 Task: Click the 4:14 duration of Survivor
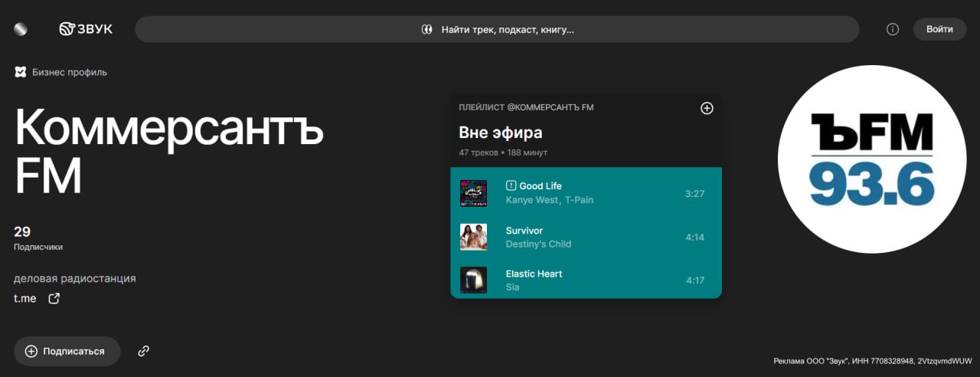[x=694, y=238]
